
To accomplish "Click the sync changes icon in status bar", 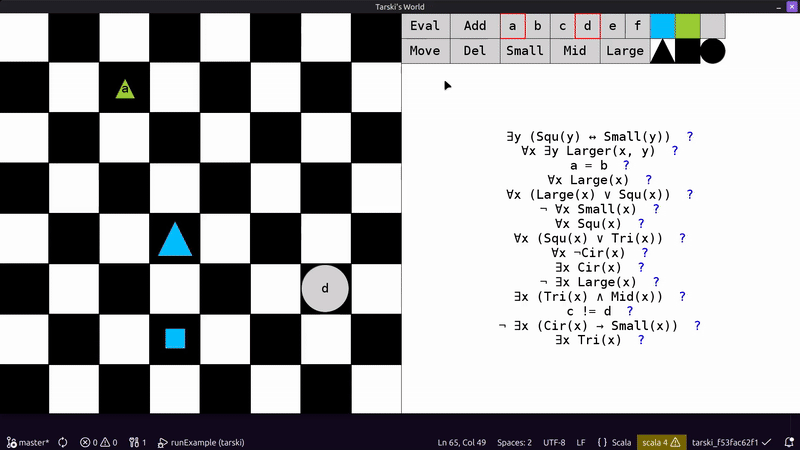I will tap(62, 442).
